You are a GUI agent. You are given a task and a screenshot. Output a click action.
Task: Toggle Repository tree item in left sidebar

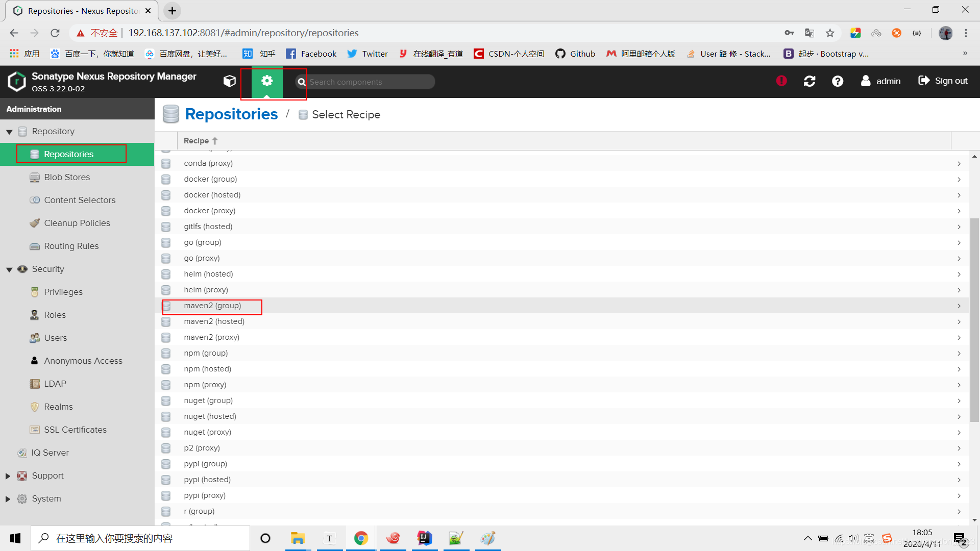tap(9, 131)
